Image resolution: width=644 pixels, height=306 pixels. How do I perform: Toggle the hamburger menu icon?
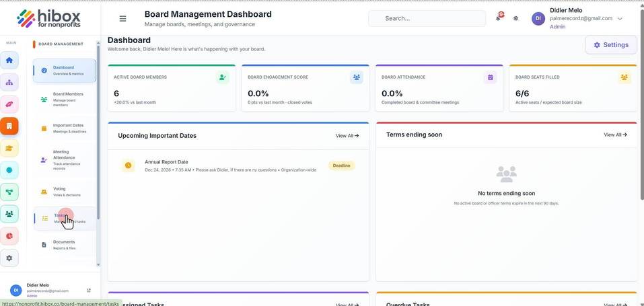[122, 18]
